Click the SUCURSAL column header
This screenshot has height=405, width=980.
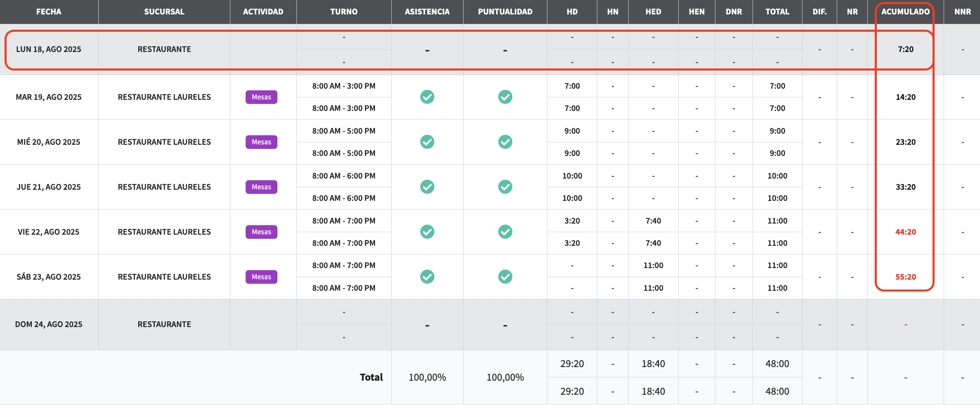[164, 12]
